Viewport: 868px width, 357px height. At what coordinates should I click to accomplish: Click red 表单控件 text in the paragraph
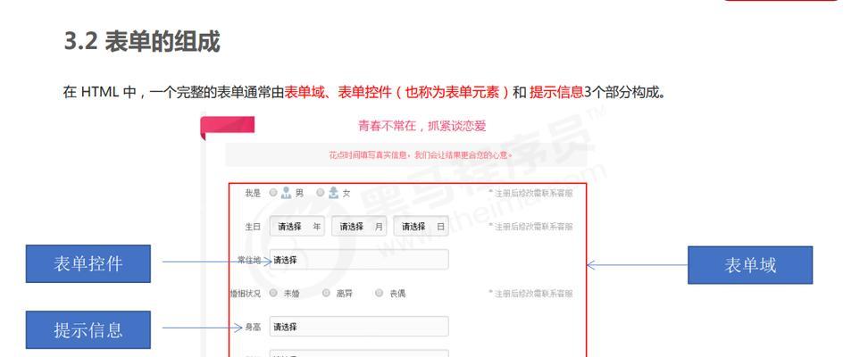pos(364,92)
